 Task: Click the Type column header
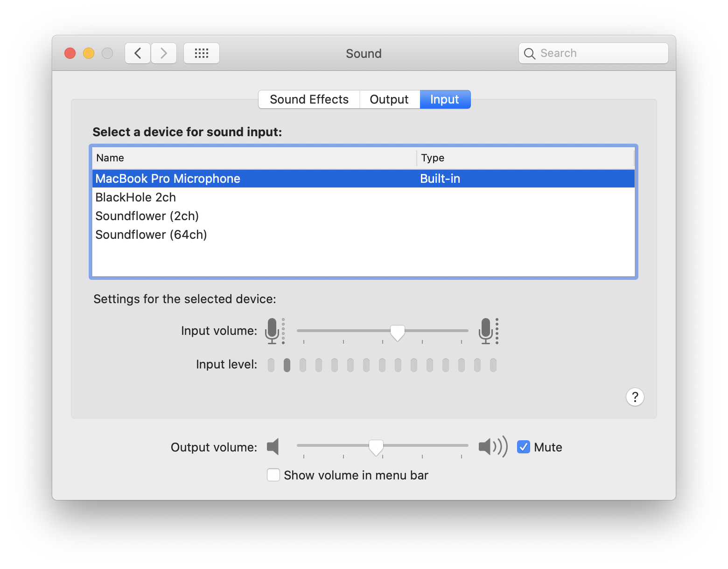(x=525, y=158)
